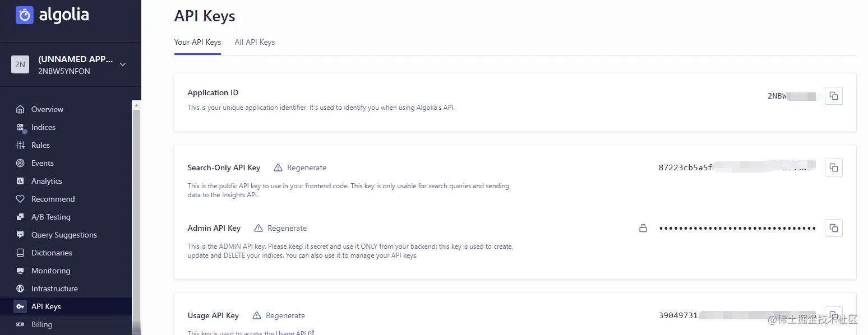Expand the application switcher chevron
868x335 pixels.
tap(123, 64)
